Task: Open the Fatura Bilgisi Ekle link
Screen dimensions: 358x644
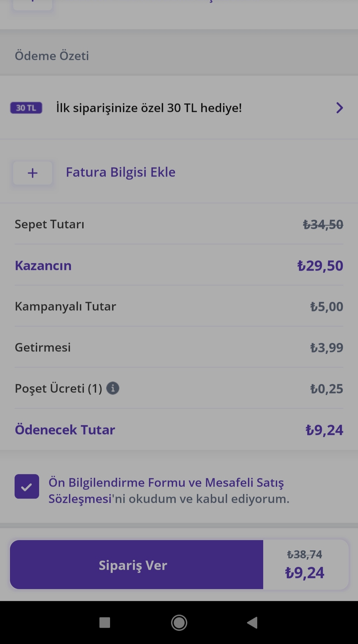Action: point(121,172)
